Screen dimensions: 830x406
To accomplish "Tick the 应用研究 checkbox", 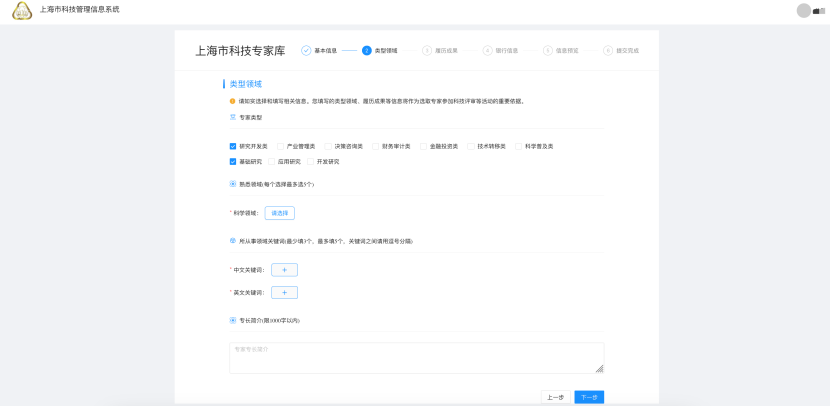I will pyautogui.click(x=272, y=161).
